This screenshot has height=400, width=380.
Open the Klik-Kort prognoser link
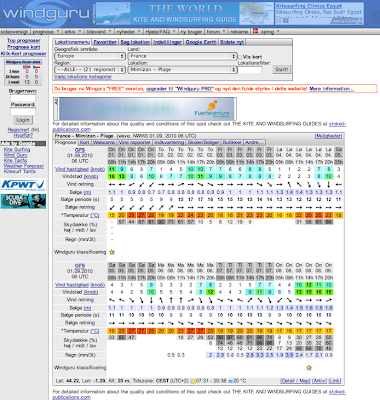click(x=23, y=54)
